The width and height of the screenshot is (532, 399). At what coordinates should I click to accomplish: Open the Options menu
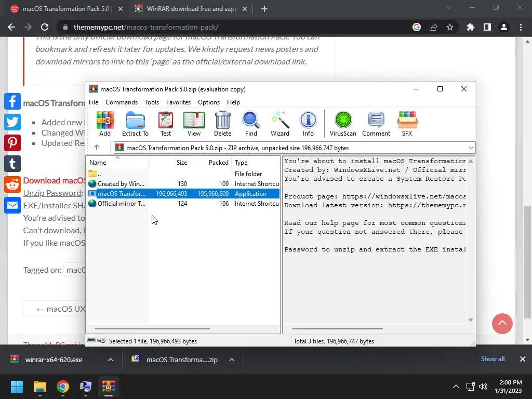209,102
